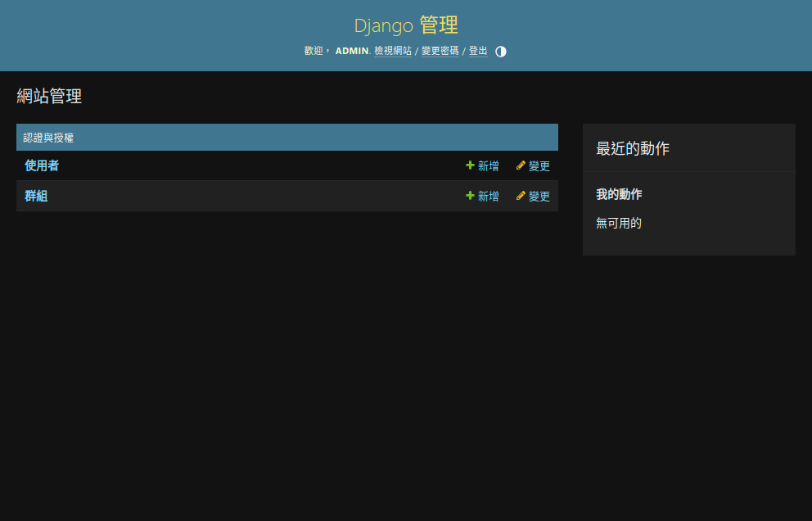Image resolution: width=812 pixels, height=521 pixels.
Task: Click the pencil icon in 群組 row
Action: [521, 196]
